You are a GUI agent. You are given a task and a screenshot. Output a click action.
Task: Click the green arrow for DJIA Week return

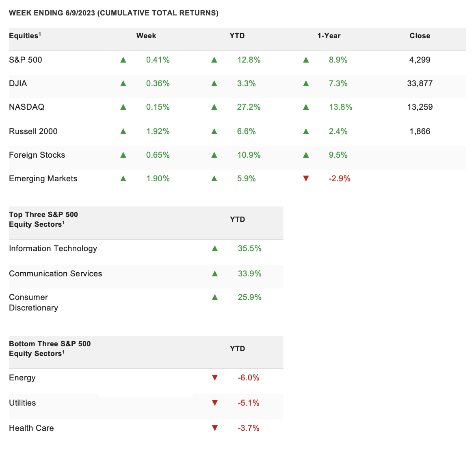point(123,83)
